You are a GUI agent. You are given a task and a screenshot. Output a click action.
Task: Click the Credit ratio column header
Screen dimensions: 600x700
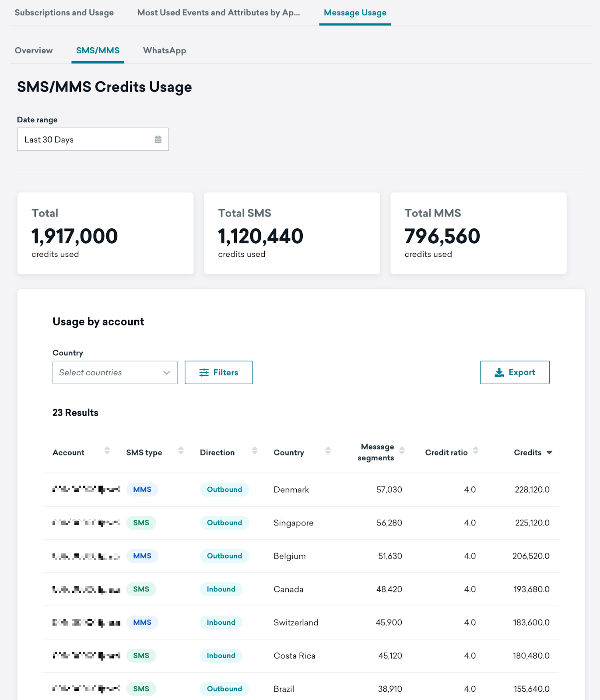coord(446,452)
